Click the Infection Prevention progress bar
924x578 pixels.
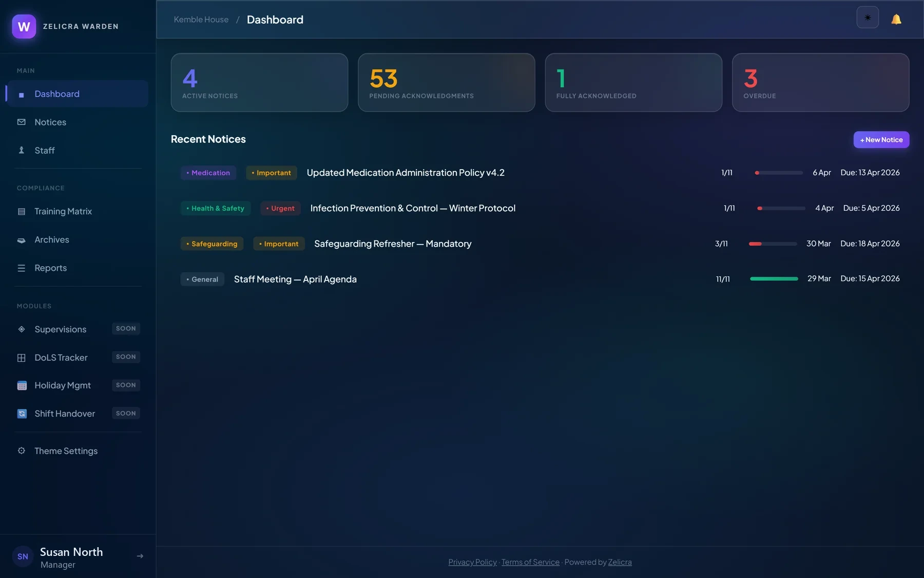781,208
